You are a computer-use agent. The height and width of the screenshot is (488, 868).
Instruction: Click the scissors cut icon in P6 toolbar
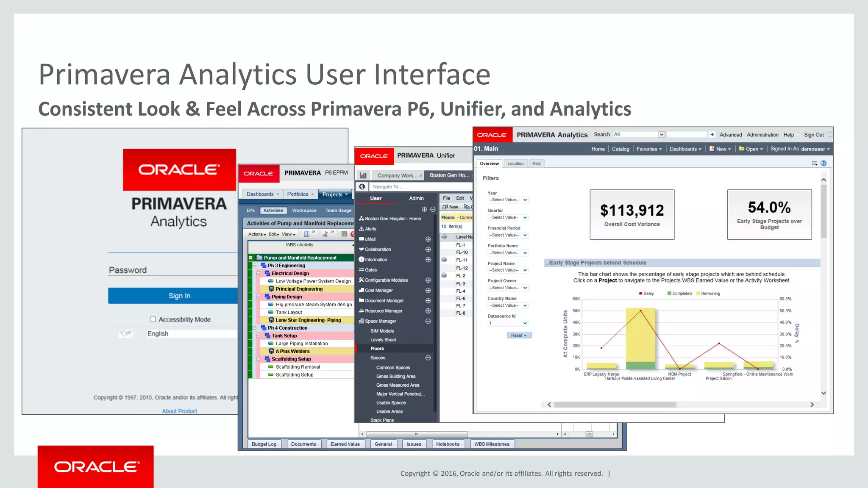tap(325, 234)
